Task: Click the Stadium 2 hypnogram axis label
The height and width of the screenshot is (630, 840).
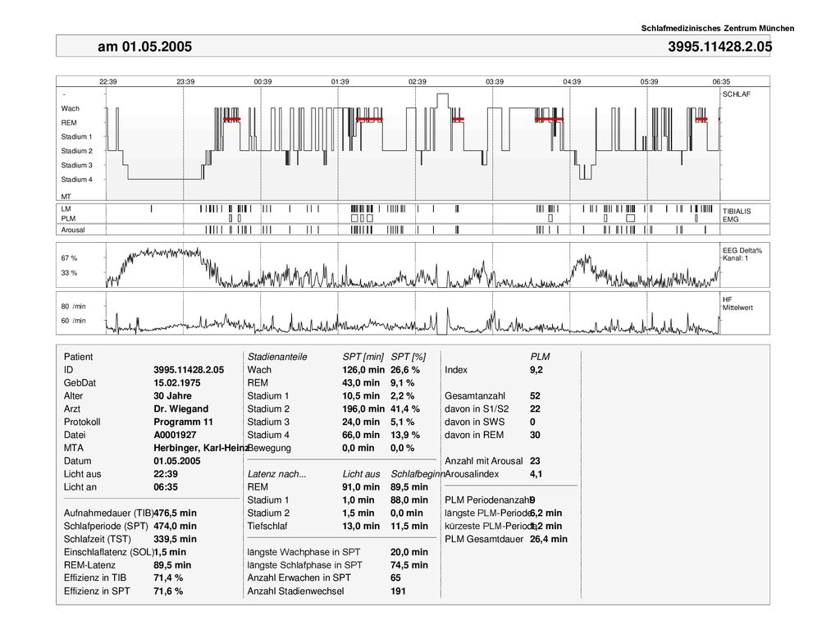Action: pyautogui.click(x=76, y=151)
